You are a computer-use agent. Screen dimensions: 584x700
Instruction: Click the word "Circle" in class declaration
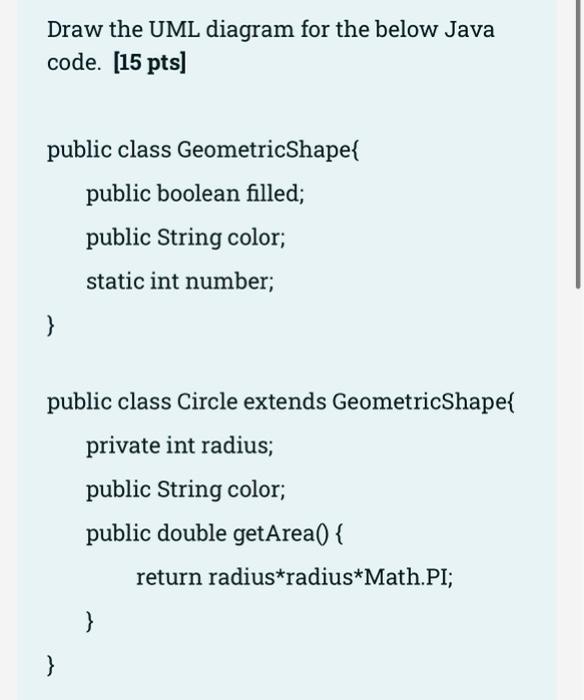coord(207,401)
